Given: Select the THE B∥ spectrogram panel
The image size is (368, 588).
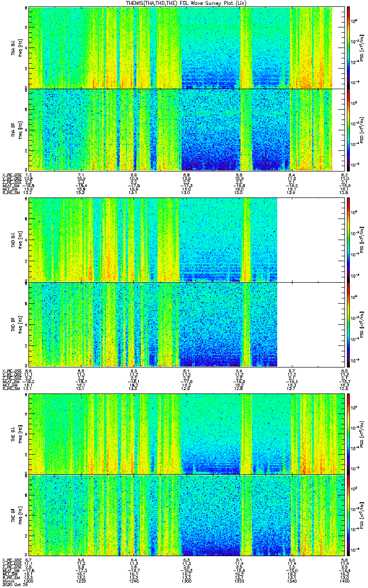Looking at the screenshot, I should 186,515.
